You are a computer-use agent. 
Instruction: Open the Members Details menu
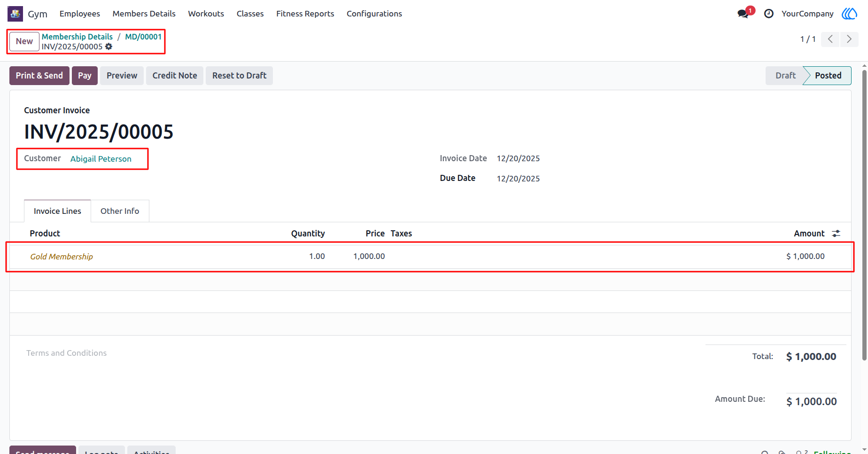coord(144,14)
